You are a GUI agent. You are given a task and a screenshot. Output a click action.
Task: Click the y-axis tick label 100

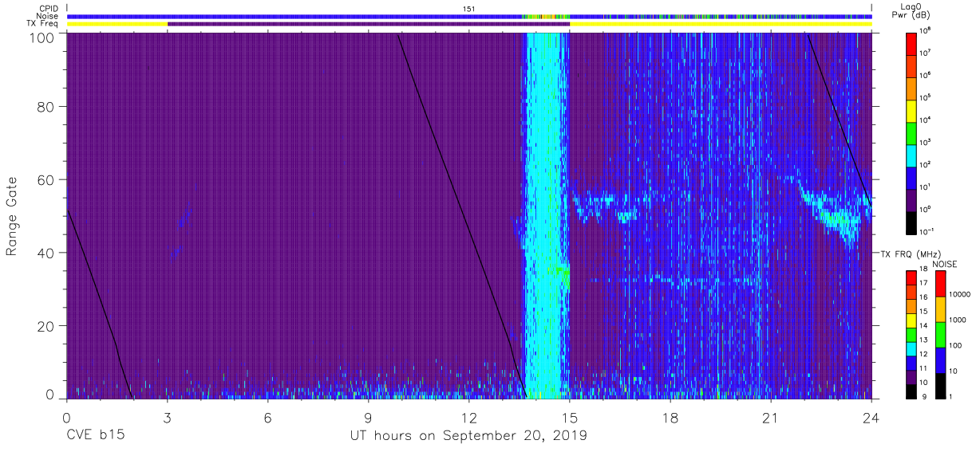(x=41, y=37)
